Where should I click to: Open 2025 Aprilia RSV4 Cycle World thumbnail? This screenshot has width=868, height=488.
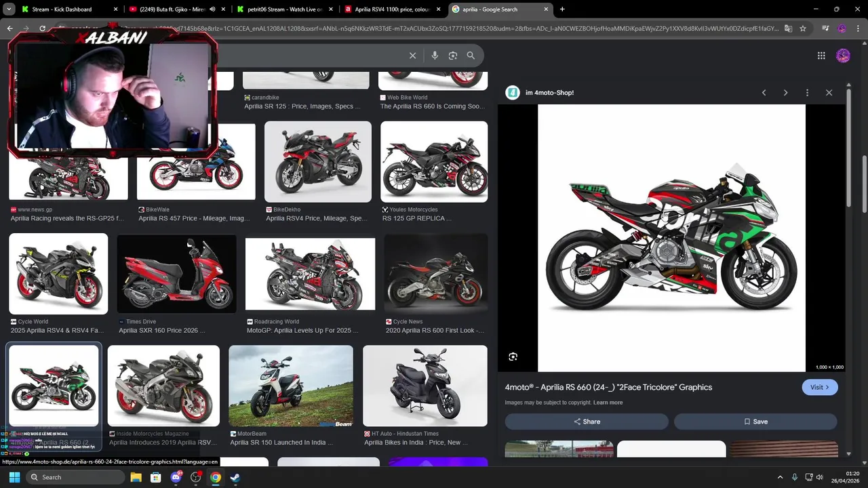click(58, 274)
